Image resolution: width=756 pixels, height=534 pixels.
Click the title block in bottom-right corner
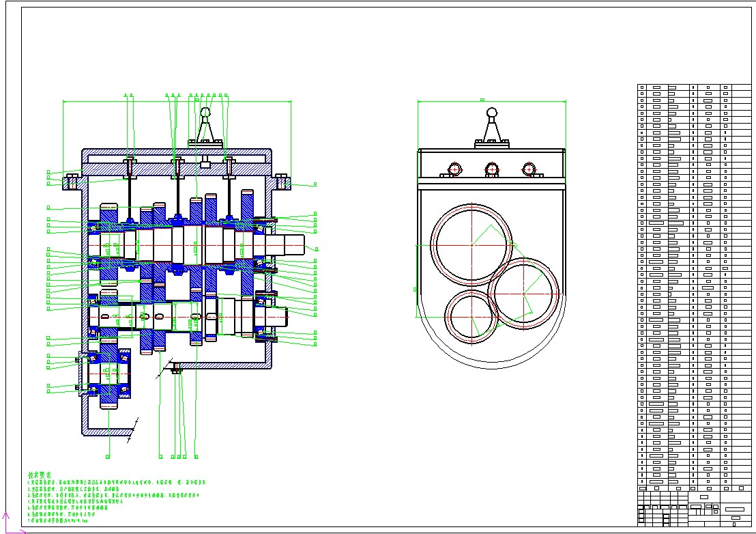point(693,509)
